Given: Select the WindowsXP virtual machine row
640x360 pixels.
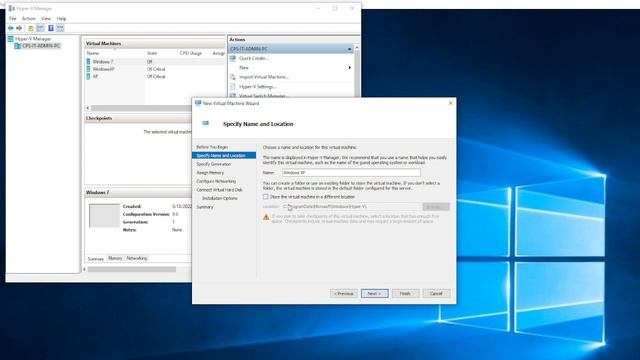Looking at the screenshot, I should [155, 69].
